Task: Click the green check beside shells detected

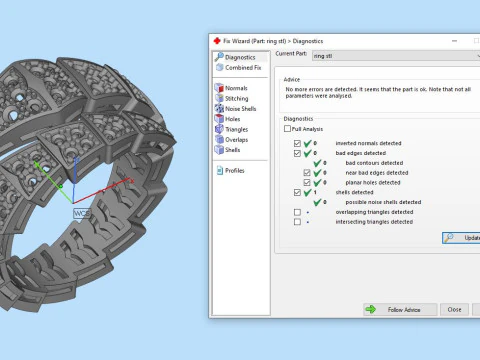Action: pyautogui.click(x=308, y=192)
